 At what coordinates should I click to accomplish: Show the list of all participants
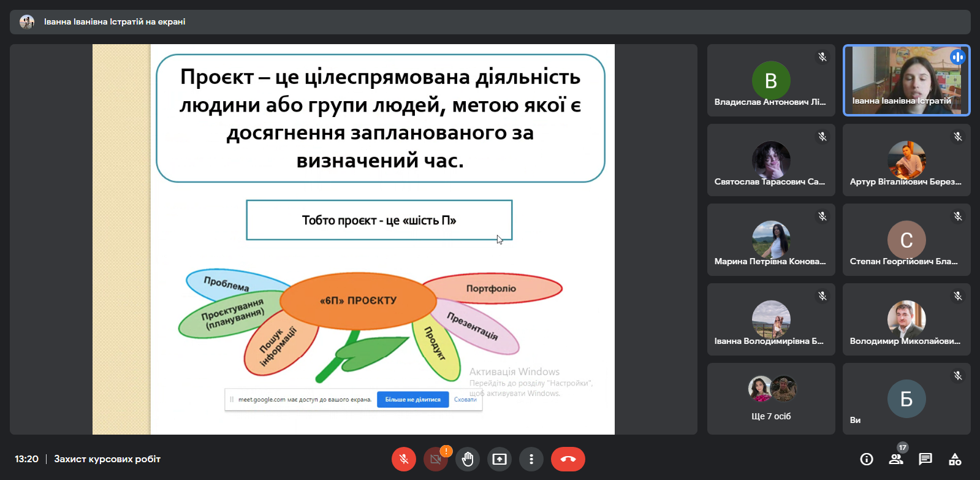[x=896, y=459]
